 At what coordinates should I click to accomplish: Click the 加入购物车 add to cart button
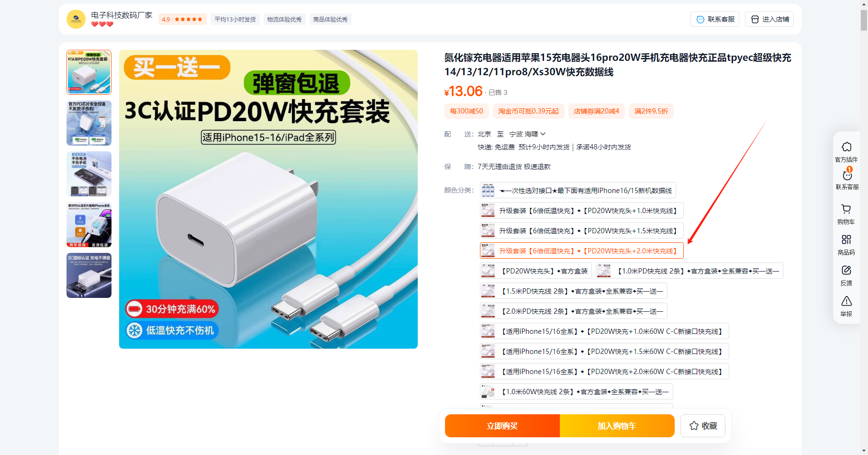617,426
